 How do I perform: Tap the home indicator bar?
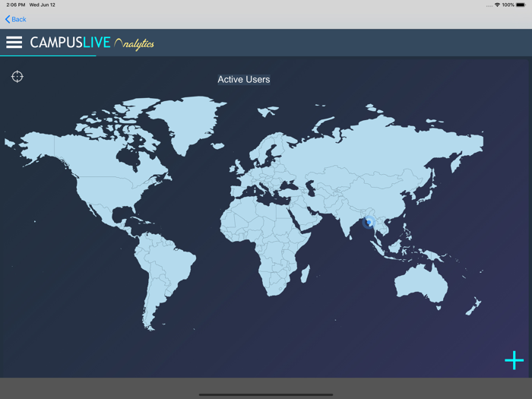click(x=266, y=394)
